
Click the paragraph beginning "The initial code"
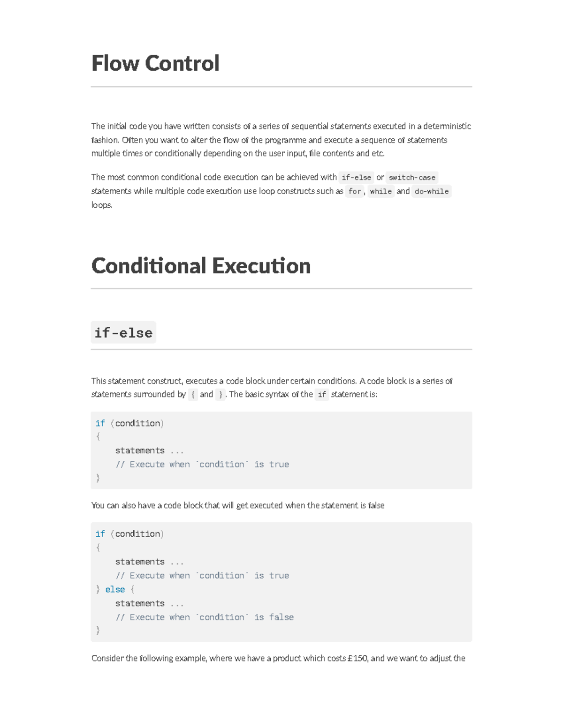pyautogui.click(x=281, y=140)
